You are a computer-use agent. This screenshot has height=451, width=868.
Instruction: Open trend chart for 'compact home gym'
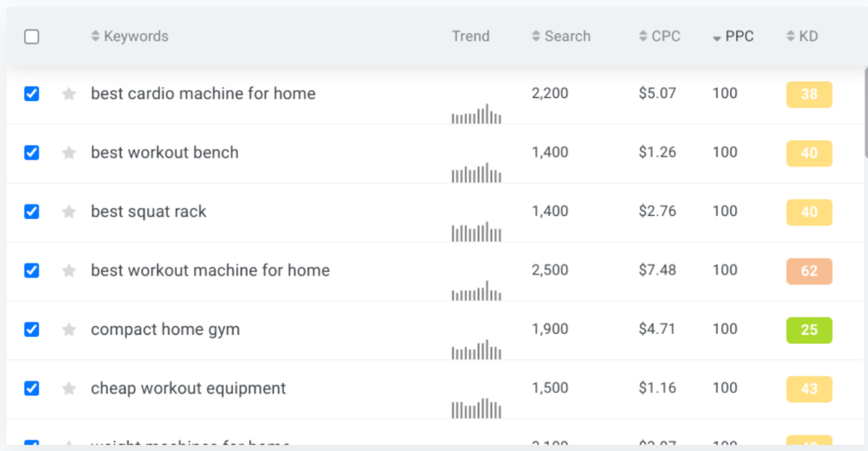(x=476, y=350)
